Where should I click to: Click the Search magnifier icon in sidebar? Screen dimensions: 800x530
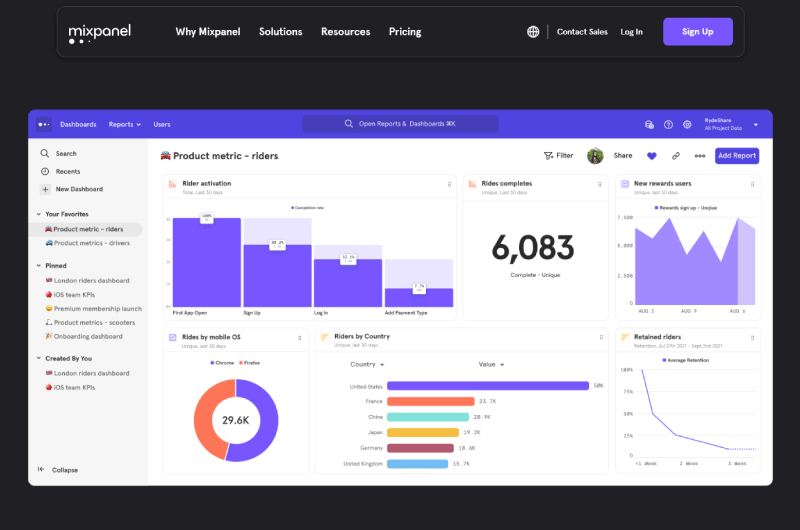point(45,153)
